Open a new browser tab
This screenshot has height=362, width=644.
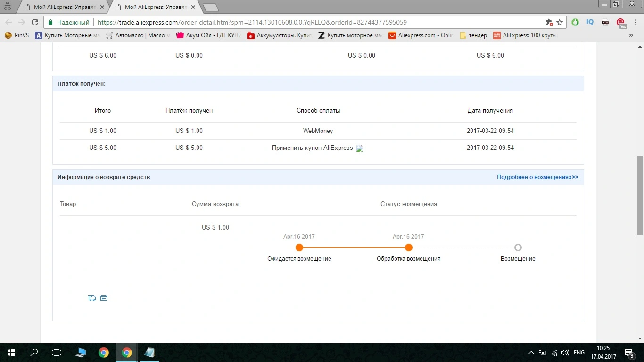210,8
